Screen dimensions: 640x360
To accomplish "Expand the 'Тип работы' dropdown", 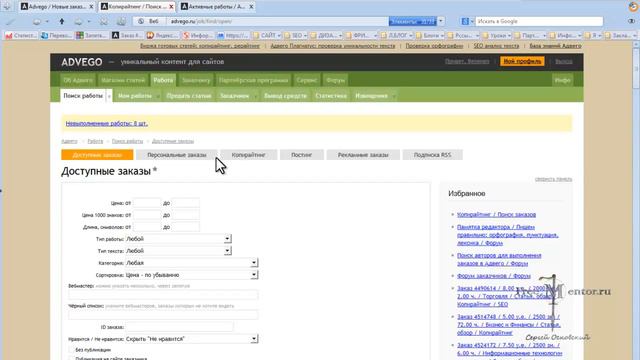I will (x=227, y=239).
